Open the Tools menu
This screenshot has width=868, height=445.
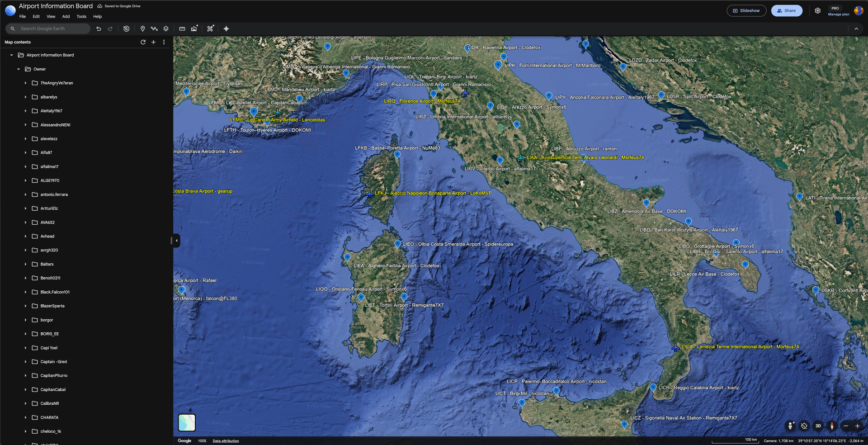click(x=81, y=17)
